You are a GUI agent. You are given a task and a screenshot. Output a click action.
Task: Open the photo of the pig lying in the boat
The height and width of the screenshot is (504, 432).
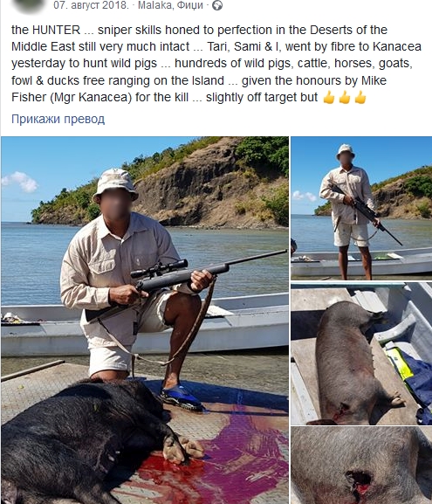coord(361,354)
